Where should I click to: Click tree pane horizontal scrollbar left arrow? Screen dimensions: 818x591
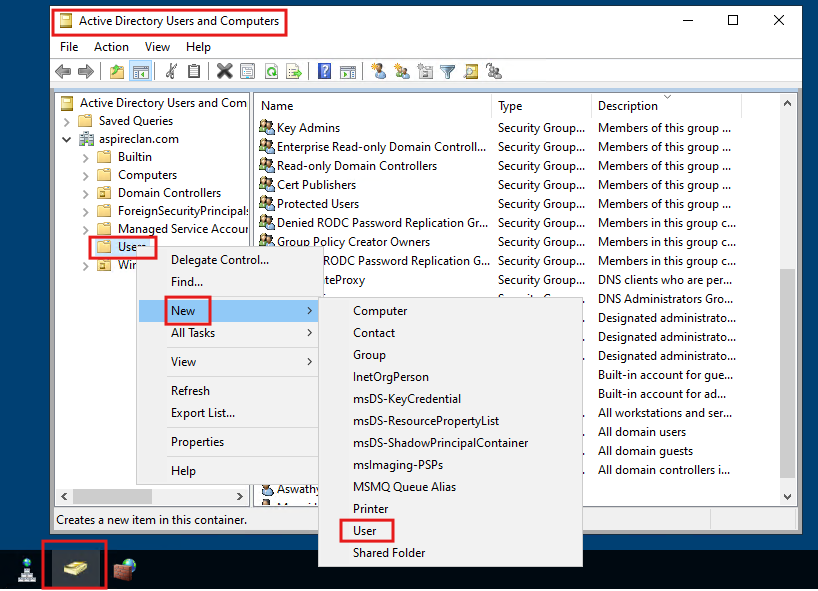[x=65, y=496]
